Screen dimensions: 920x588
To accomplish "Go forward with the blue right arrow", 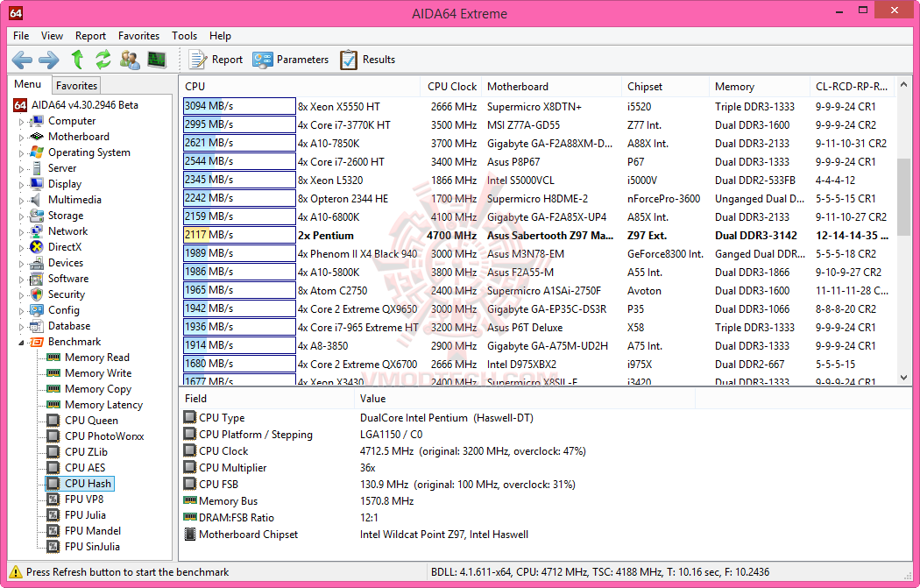I will 49,60.
